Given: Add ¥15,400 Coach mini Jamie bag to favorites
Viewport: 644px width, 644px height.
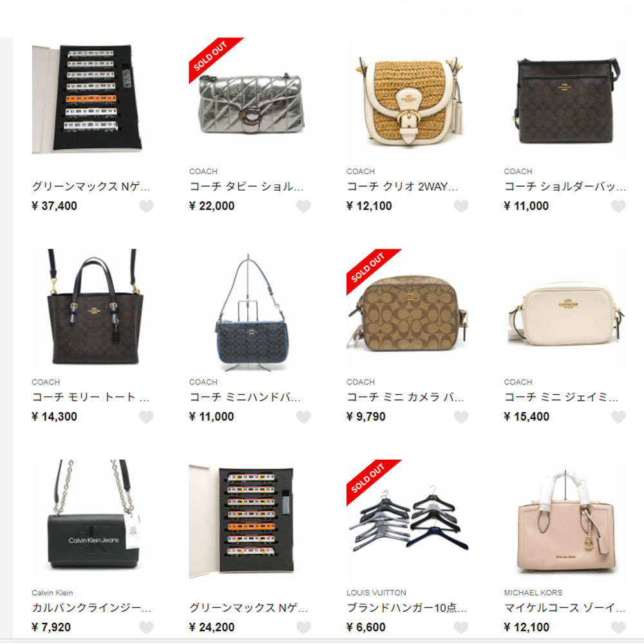Looking at the screenshot, I should 618,417.
